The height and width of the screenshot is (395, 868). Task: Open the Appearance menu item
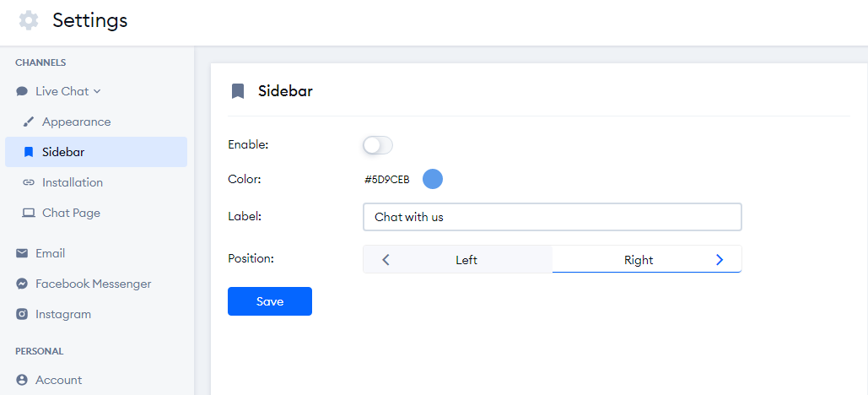click(76, 122)
